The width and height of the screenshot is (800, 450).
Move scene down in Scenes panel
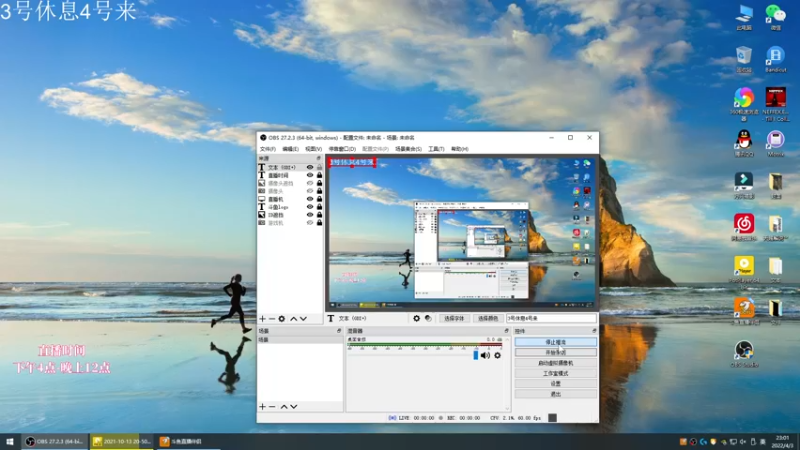[x=293, y=407]
